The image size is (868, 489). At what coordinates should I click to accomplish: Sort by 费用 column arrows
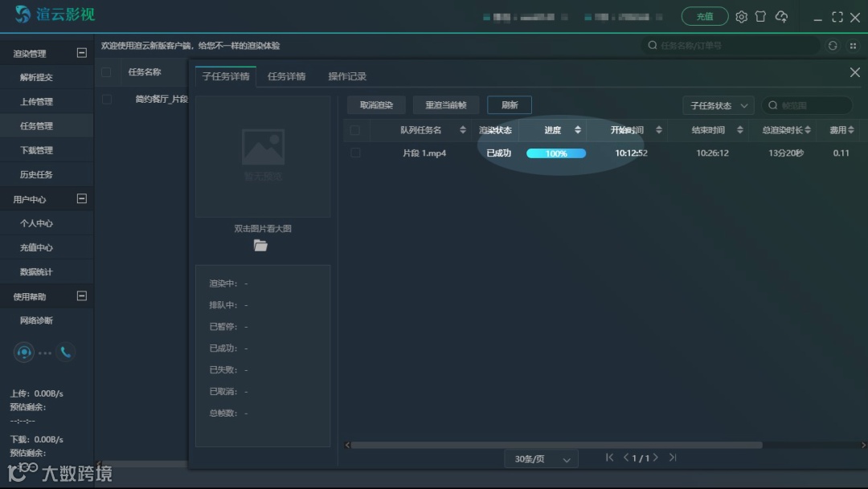(851, 130)
